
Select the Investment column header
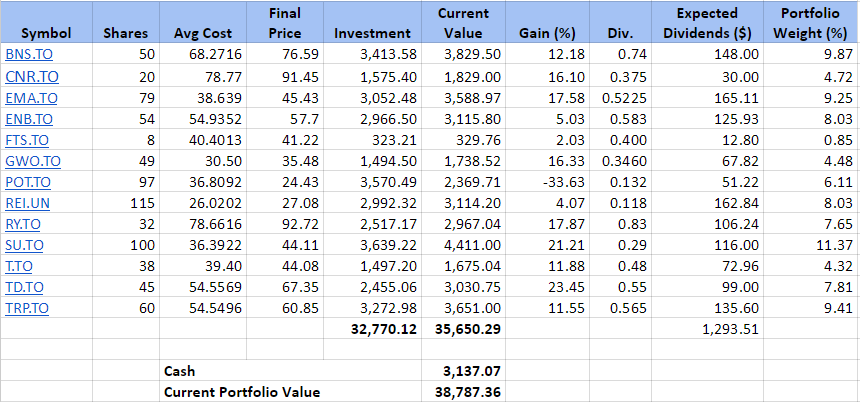tap(372, 23)
